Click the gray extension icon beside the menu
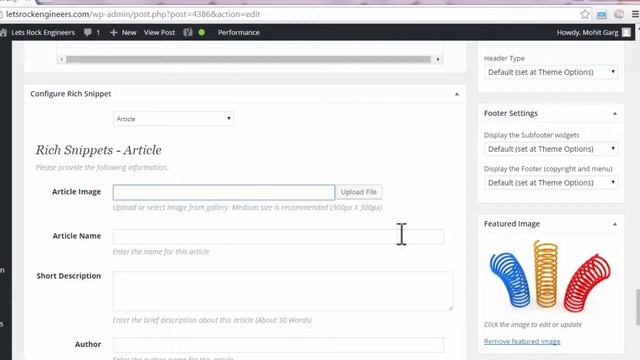640x360 pixels. coord(619,14)
